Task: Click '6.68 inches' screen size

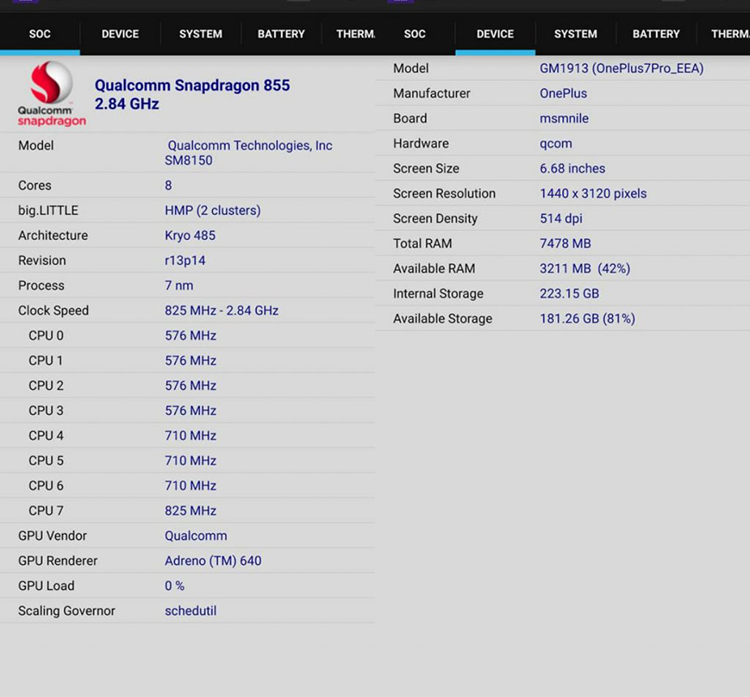Action: (572, 168)
